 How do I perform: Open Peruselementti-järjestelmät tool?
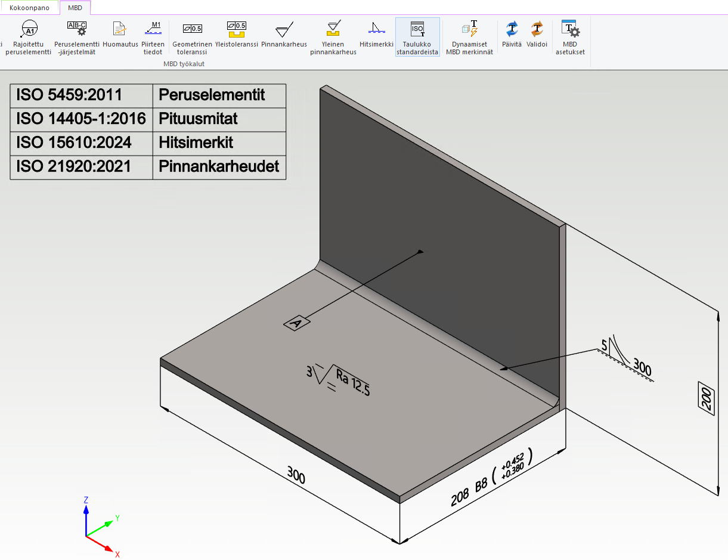77,29
